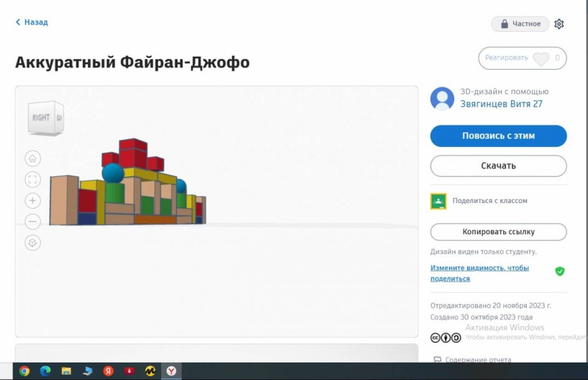Click the green shield safety icon
588x380 pixels.
tap(559, 271)
